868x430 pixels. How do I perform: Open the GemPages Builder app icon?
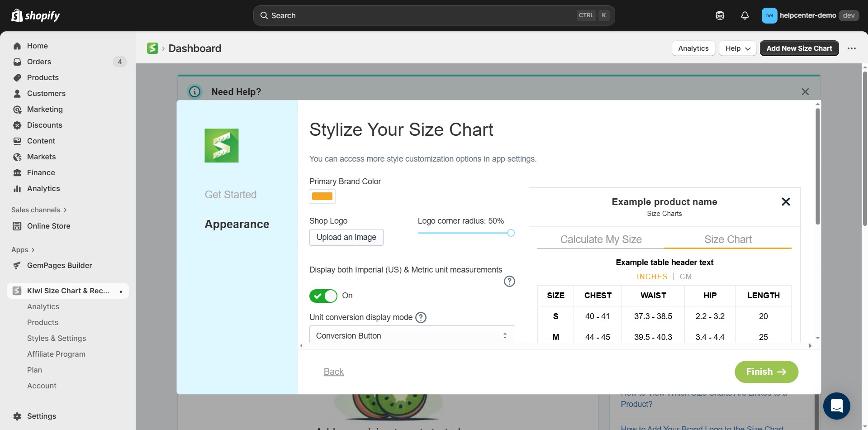(17, 265)
